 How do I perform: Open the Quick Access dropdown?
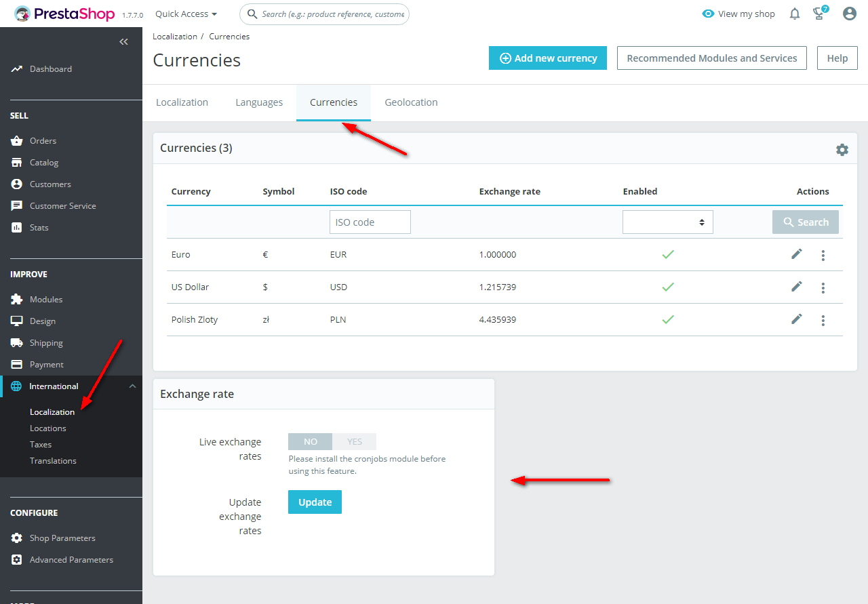[186, 14]
